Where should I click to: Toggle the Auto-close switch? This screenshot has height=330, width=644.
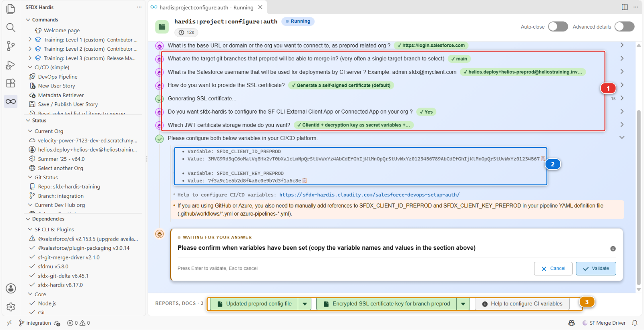click(558, 27)
